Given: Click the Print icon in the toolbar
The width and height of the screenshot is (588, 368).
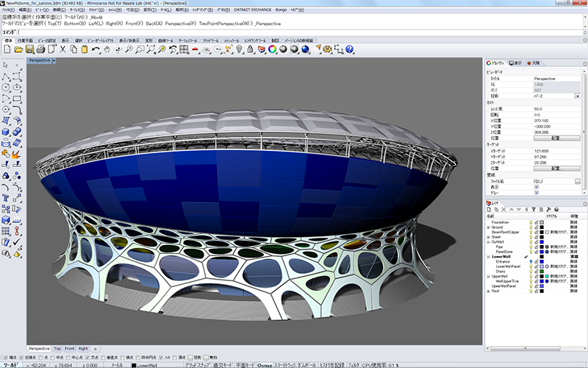Looking at the screenshot, I should 41,49.
